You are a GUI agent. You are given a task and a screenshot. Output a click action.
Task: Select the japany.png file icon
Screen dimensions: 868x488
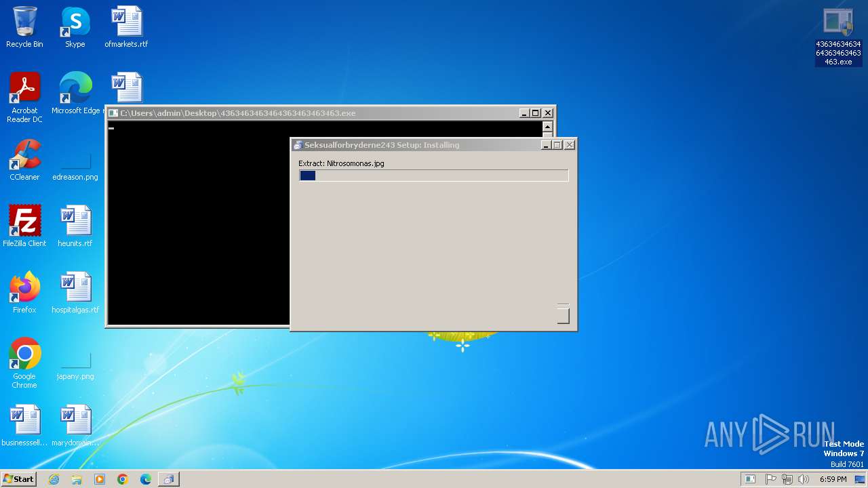coord(75,364)
